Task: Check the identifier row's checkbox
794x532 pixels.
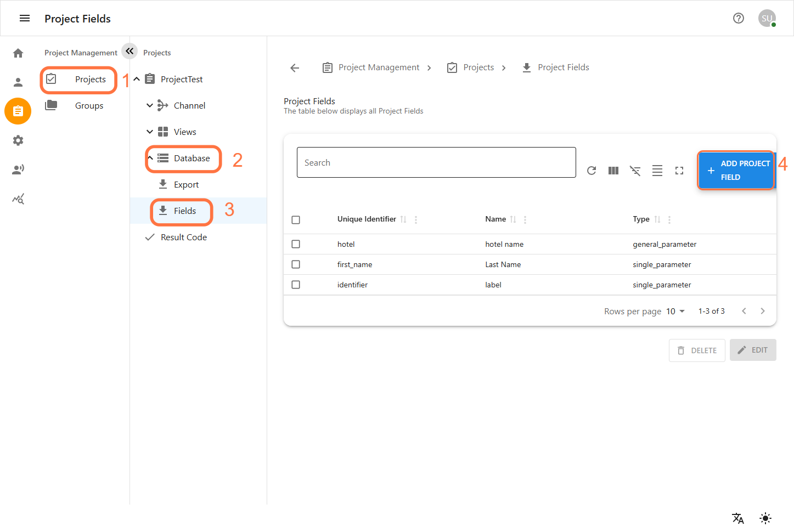Action: pos(296,284)
